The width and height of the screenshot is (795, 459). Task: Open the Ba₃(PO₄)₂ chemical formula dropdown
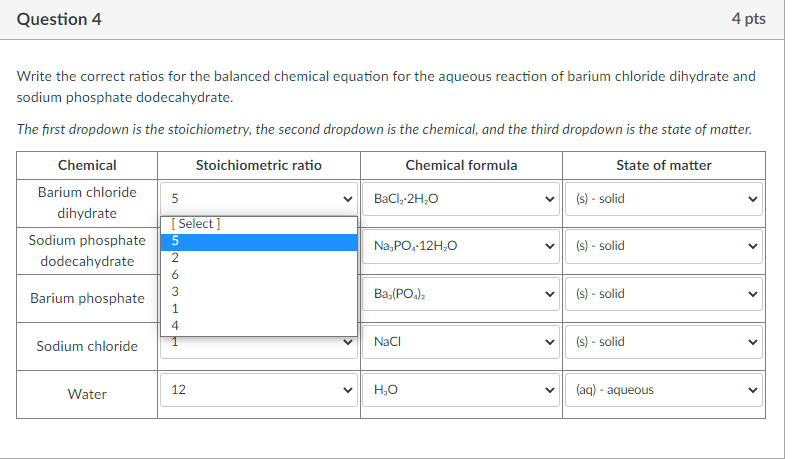point(463,294)
